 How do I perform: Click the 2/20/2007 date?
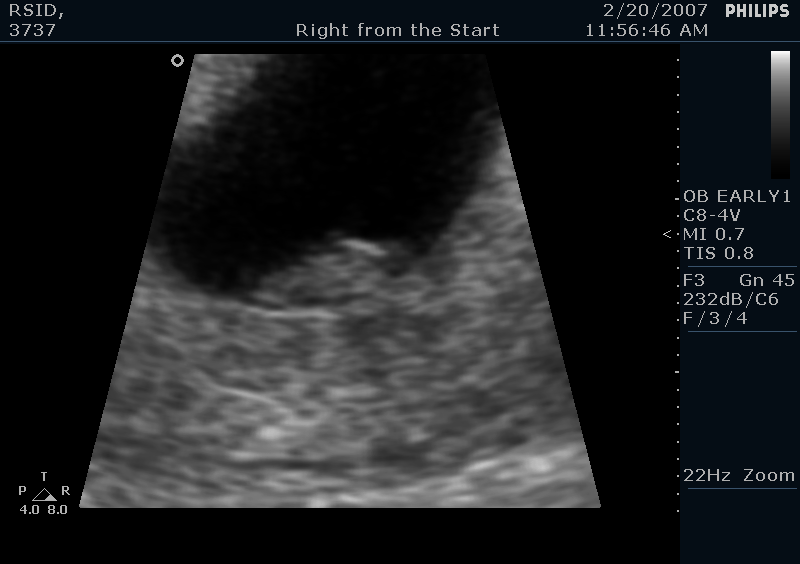[x=655, y=10]
